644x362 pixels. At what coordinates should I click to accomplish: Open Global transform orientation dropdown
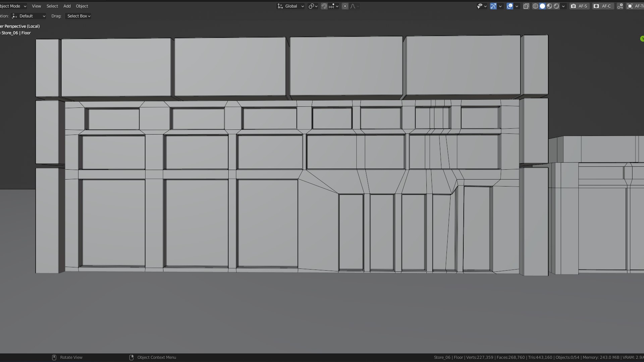[290, 6]
